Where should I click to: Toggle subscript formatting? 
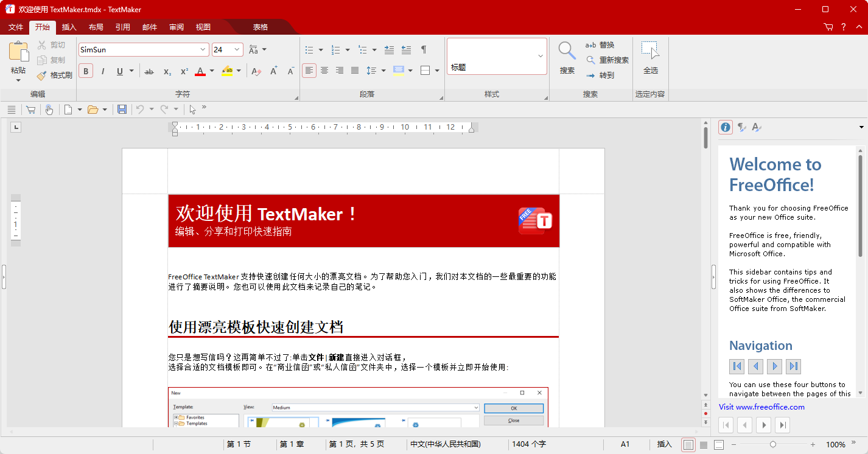[167, 71]
